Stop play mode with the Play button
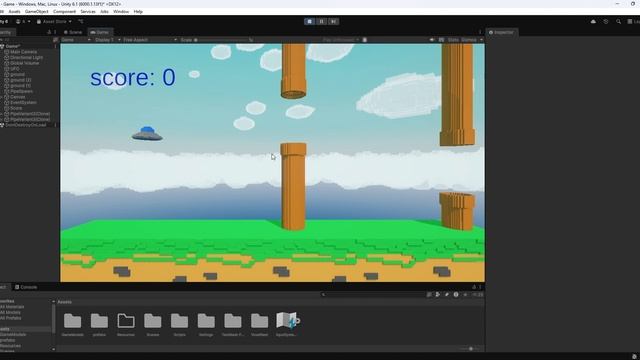 click(309, 21)
